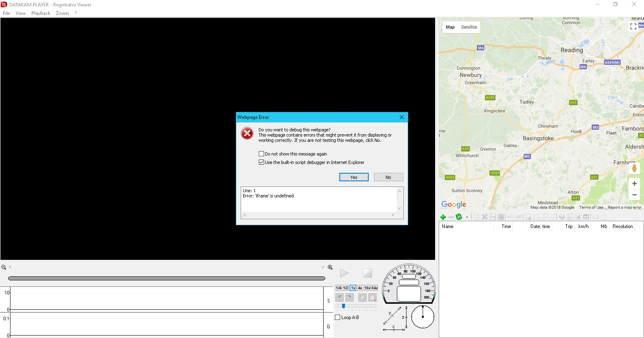Viewport: 644px width, 338px height.
Task: Open the File menu
Action: tap(6, 13)
